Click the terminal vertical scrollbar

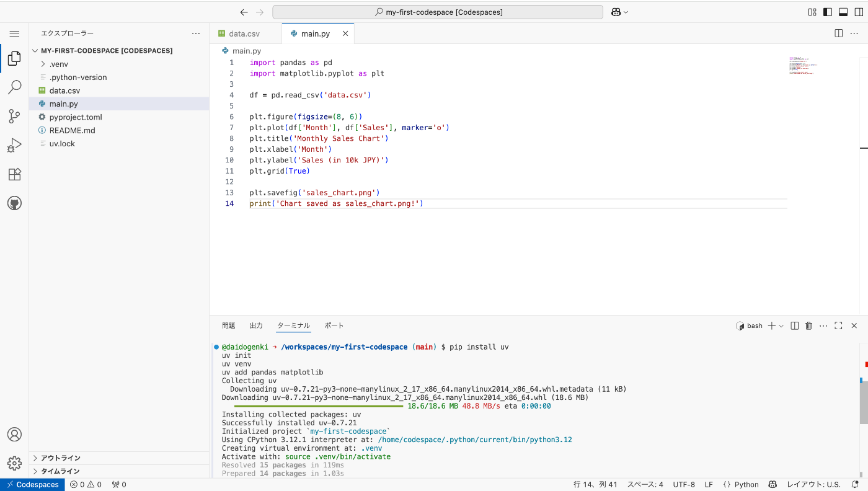(864, 402)
